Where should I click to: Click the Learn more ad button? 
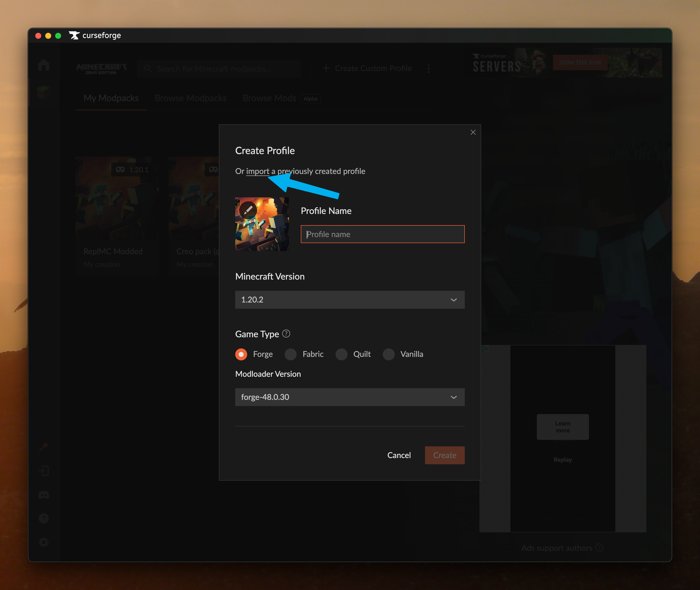(563, 427)
